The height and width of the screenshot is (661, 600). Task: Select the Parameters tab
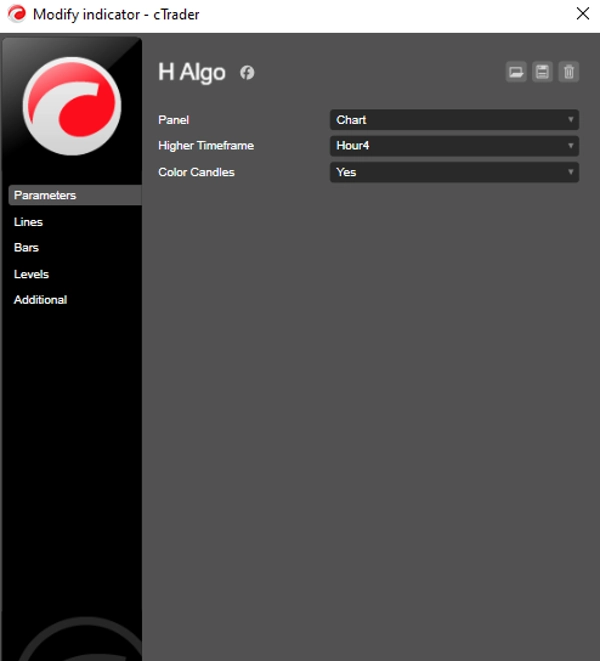[x=75, y=195]
